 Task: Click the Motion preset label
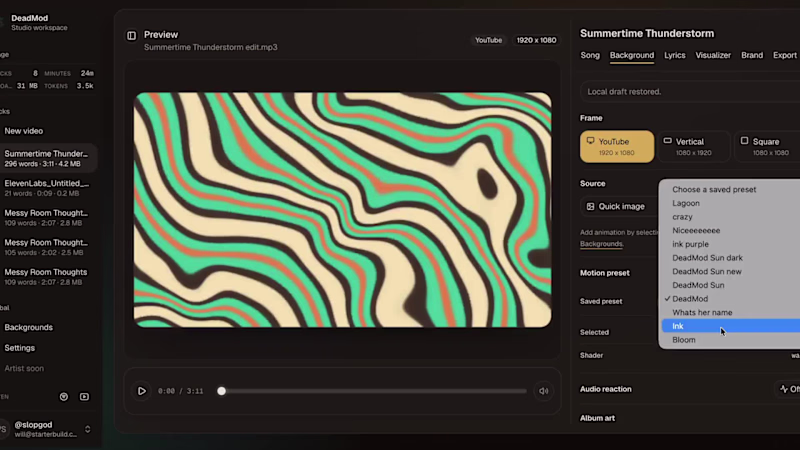[605, 273]
